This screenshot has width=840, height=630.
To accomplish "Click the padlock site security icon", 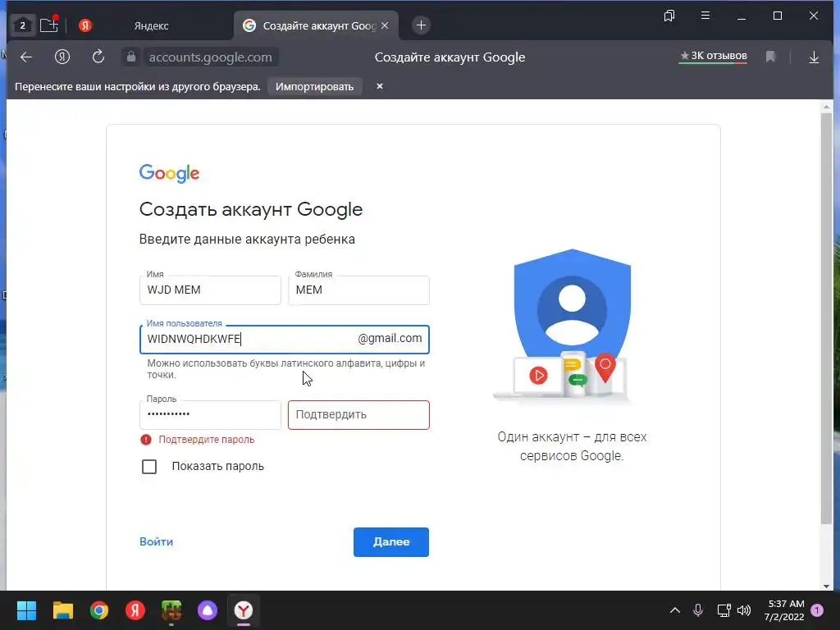I will [x=131, y=57].
